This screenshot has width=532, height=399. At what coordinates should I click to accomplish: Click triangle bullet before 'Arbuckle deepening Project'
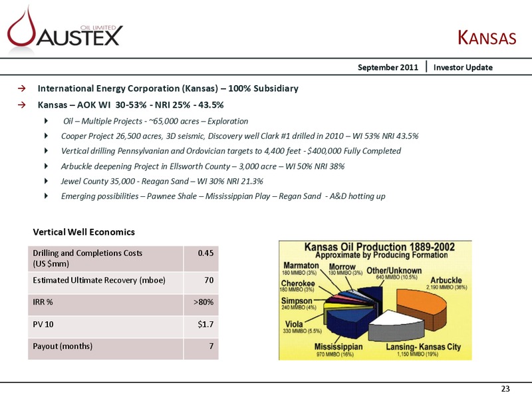click(x=46, y=166)
